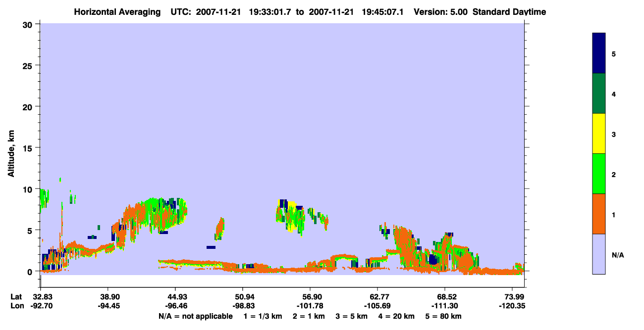Click legend text '3 = 5 km'
Image resolution: width=644 pixels, height=330 pixels.
point(352,316)
